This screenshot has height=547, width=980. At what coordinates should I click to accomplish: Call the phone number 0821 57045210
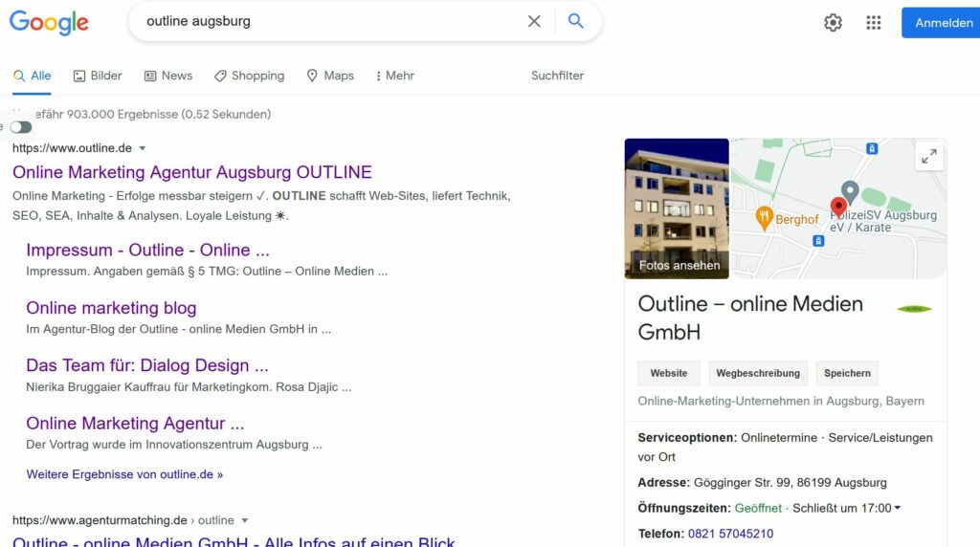point(730,534)
